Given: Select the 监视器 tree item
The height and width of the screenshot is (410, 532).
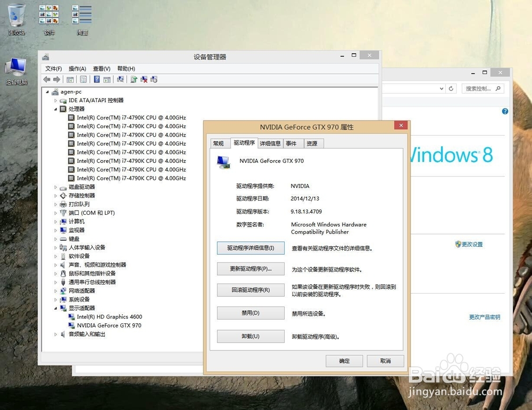Looking at the screenshot, I should pos(76,230).
